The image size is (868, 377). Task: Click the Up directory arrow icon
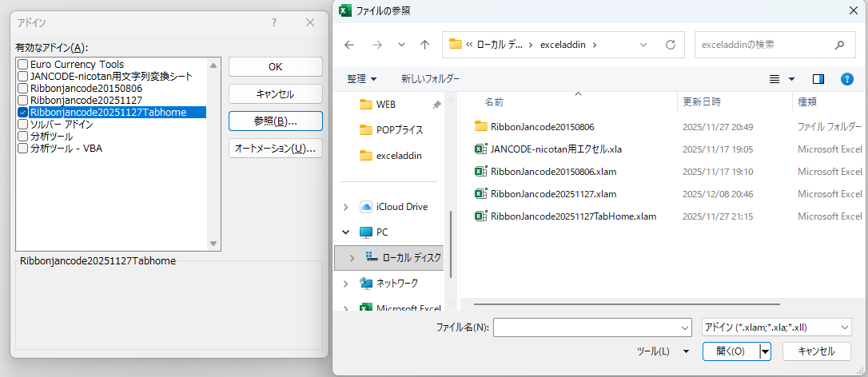click(424, 45)
